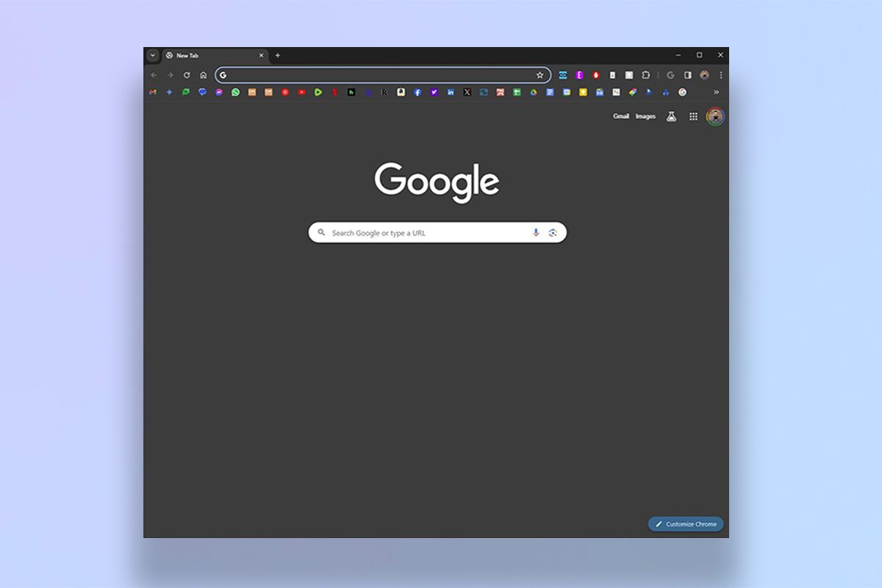Viewport: 882px width, 588px height.
Task: Open the Netflix bookmark
Action: click(335, 93)
